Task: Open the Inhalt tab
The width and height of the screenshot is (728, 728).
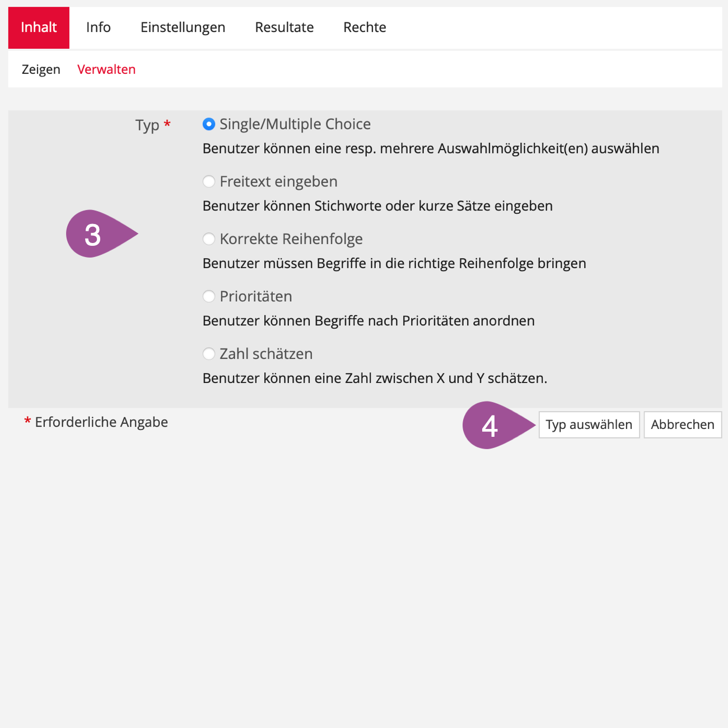Action: [x=39, y=27]
